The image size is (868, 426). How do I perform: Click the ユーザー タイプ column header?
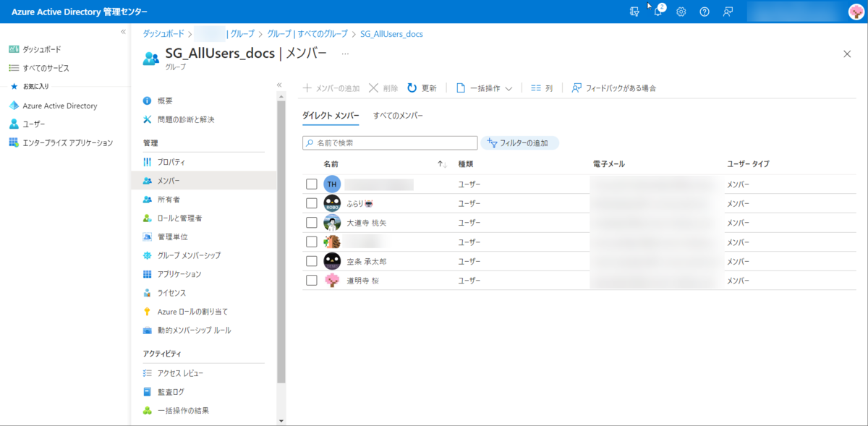tap(748, 164)
